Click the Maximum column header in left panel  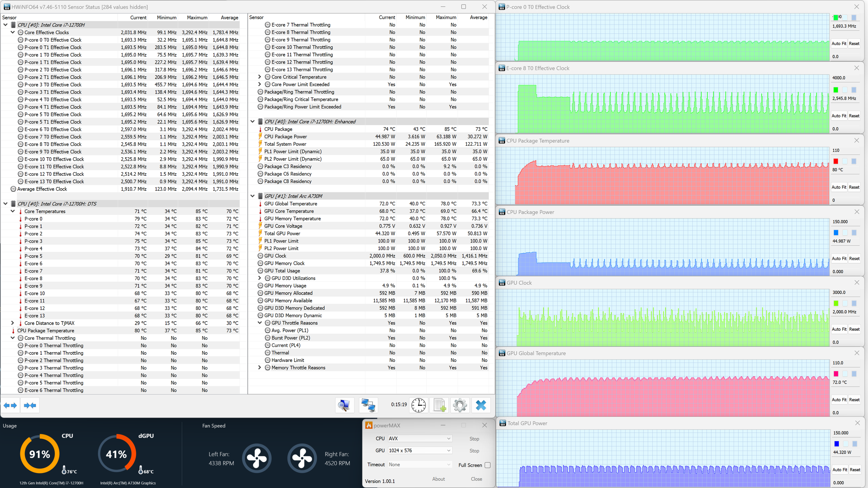pyautogui.click(x=197, y=18)
